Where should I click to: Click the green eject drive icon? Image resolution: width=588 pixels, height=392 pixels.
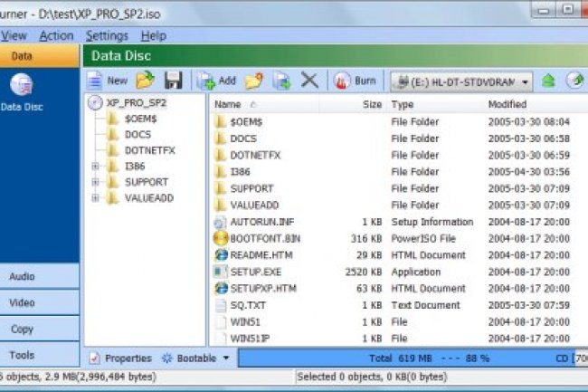pos(548,81)
